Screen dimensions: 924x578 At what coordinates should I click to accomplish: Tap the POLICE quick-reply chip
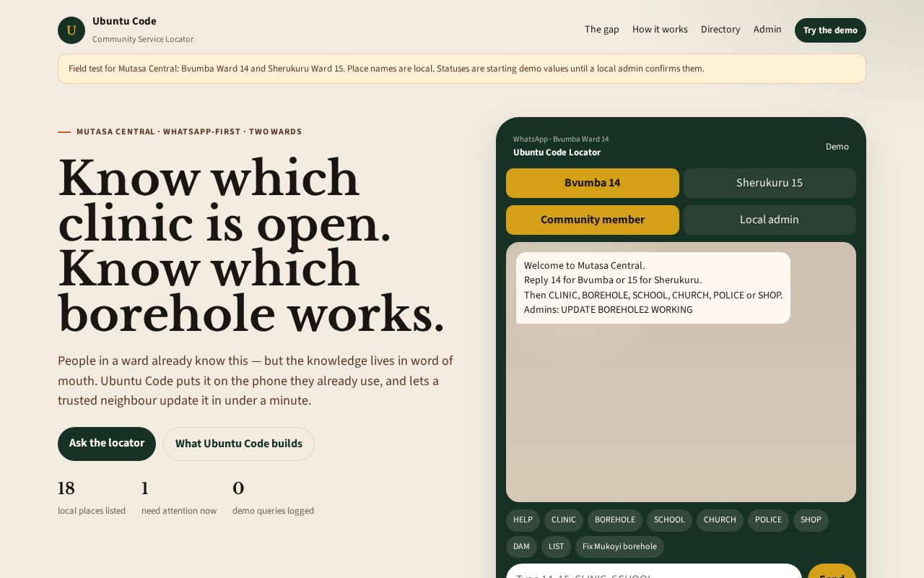tap(768, 520)
